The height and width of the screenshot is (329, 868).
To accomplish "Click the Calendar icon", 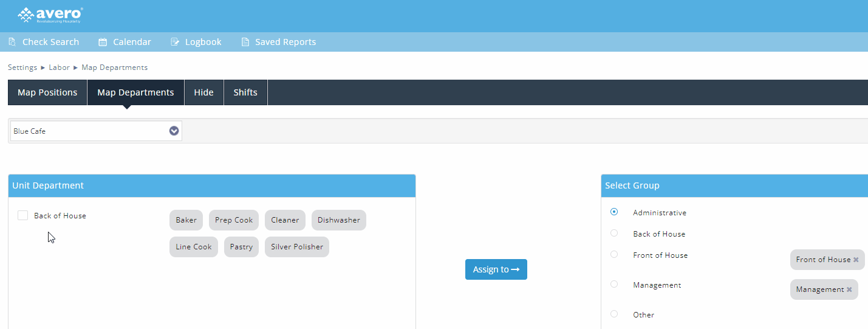I will [x=103, y=42].
